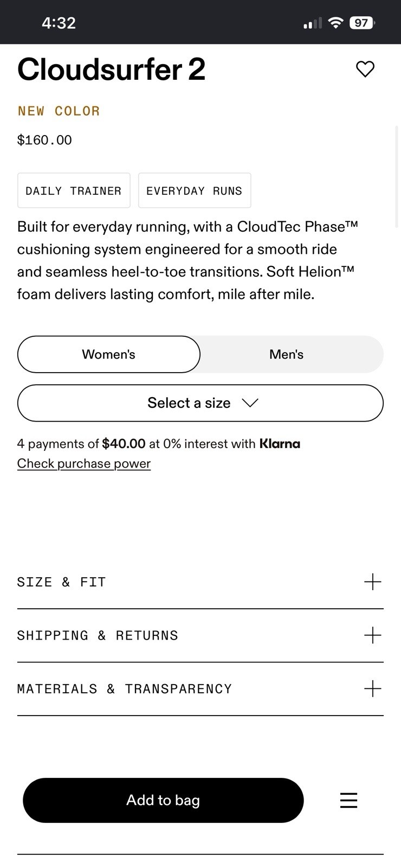
Task: Open the hamburger menu icon
Action: pos(348,800)
